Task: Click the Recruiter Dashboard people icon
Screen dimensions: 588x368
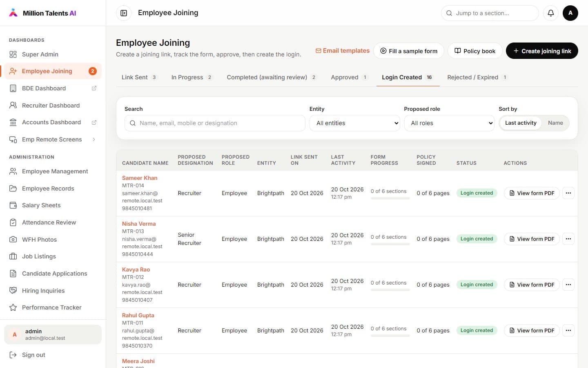Action: (x=13, y=105)
